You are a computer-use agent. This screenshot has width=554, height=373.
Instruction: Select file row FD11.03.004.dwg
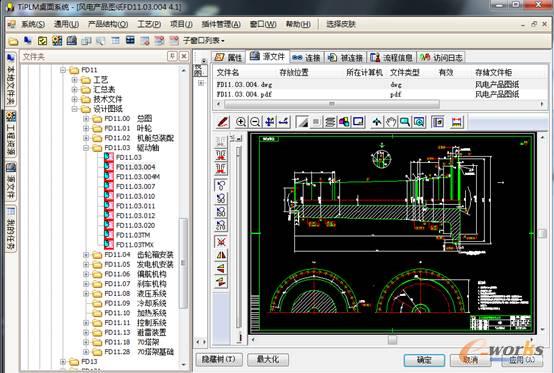point(380,84)
